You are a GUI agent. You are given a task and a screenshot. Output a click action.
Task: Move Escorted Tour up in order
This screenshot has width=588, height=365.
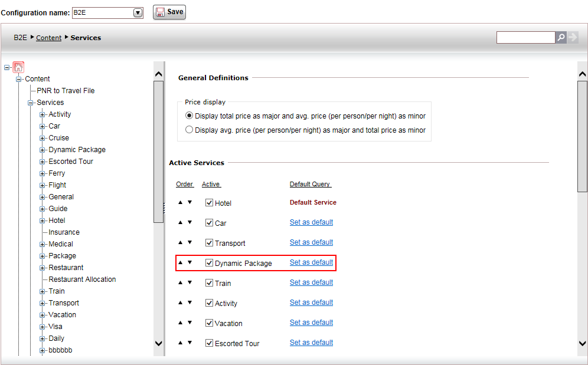point(181,343)
